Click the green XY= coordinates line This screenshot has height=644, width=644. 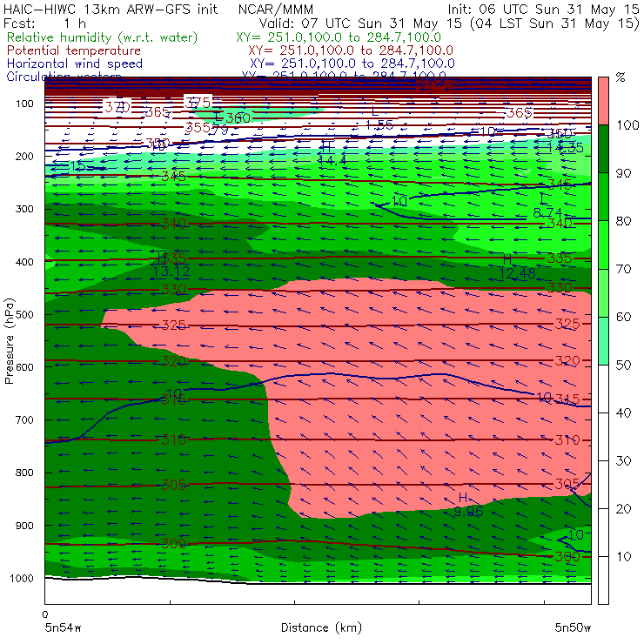click(339, 37)
